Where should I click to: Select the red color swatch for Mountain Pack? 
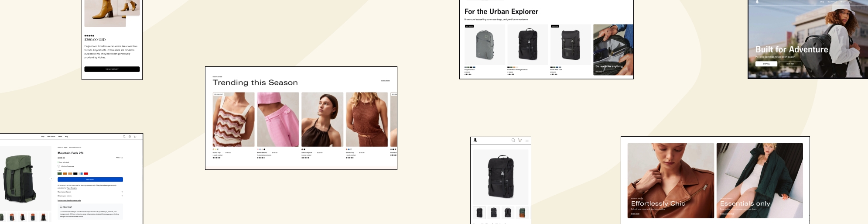[86, 173]
